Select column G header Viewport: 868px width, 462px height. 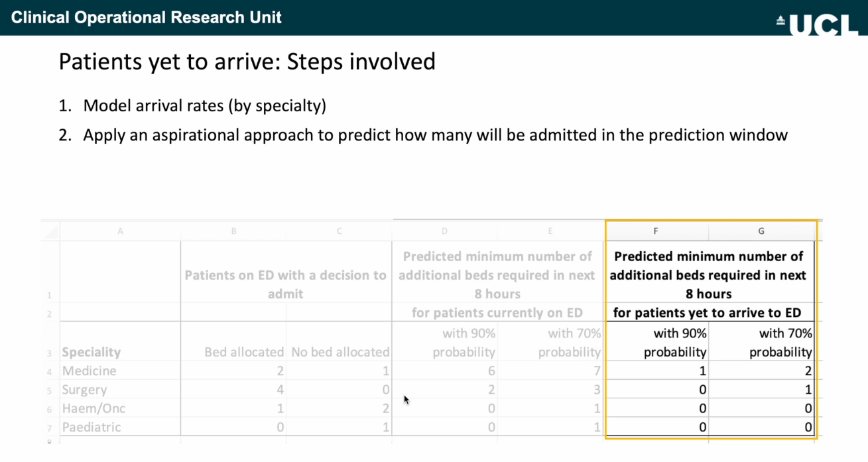tap(761, 231)
